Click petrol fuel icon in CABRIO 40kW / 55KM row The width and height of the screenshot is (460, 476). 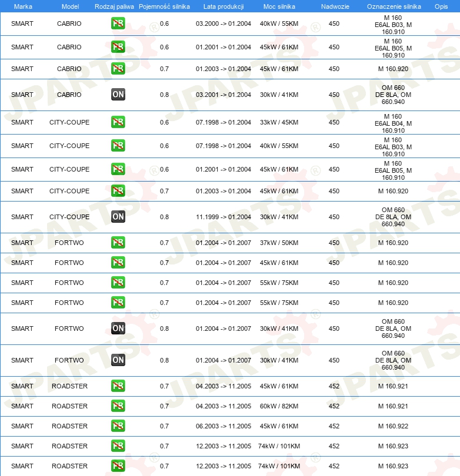pos(118,24)
